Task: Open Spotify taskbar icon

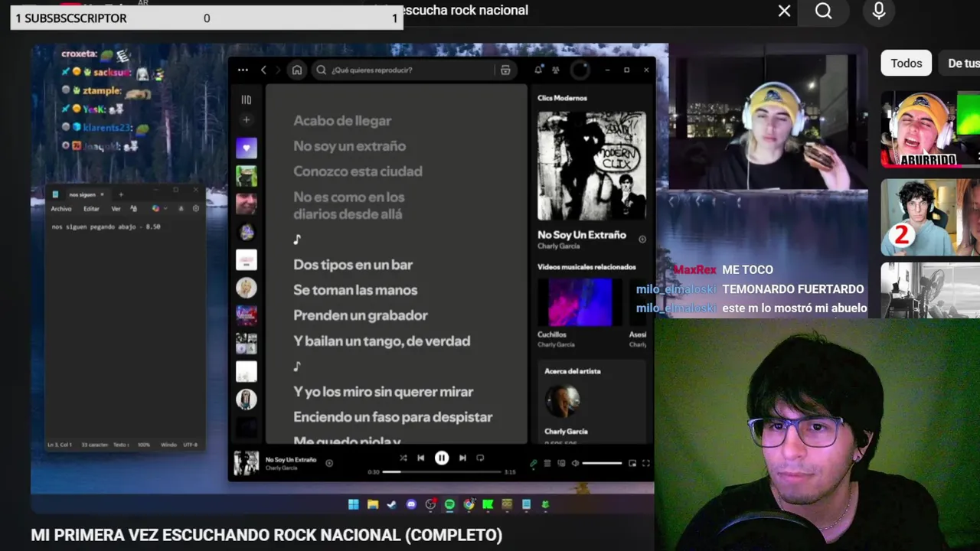Action: pyautogui.click(x=449, y=504)
